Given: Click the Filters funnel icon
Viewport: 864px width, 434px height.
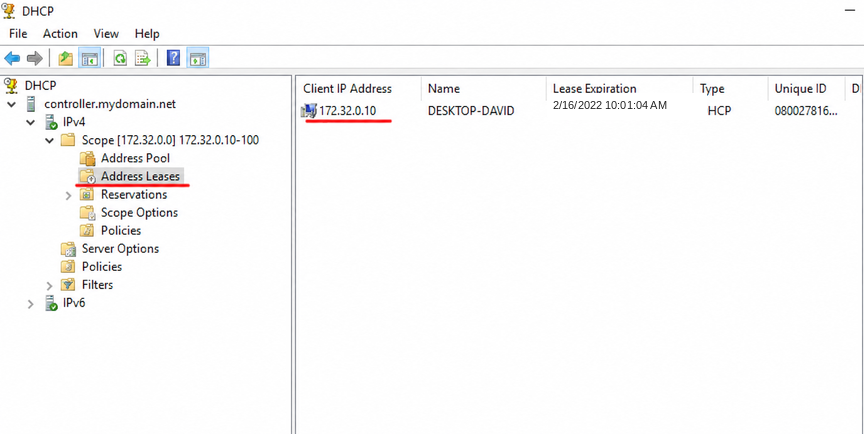Looking at the screenshot, I should click(68, 285).
